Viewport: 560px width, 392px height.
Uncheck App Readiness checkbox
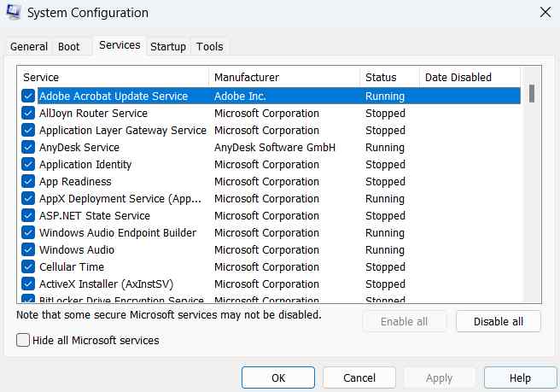tap(28, 182)
